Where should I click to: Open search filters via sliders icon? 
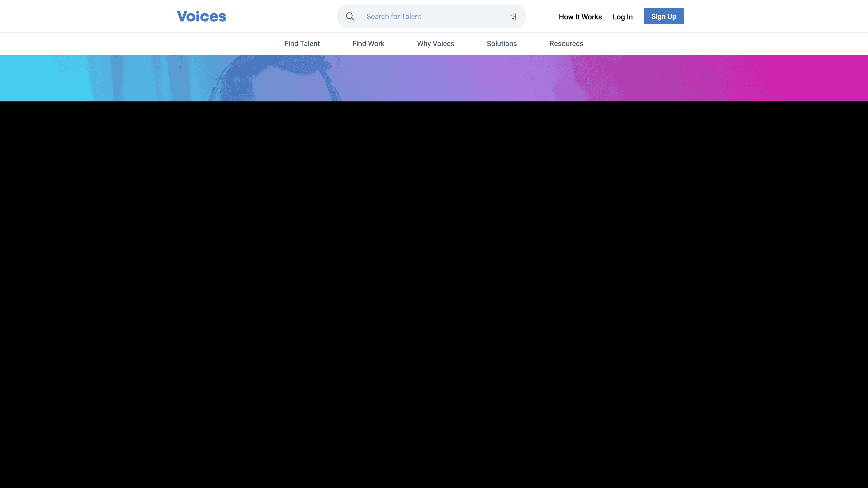(513, 16)
